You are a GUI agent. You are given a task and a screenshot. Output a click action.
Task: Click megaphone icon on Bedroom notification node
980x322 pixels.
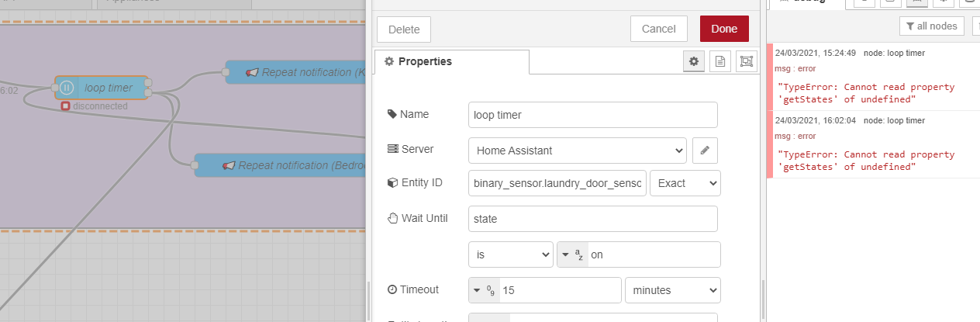229,165
